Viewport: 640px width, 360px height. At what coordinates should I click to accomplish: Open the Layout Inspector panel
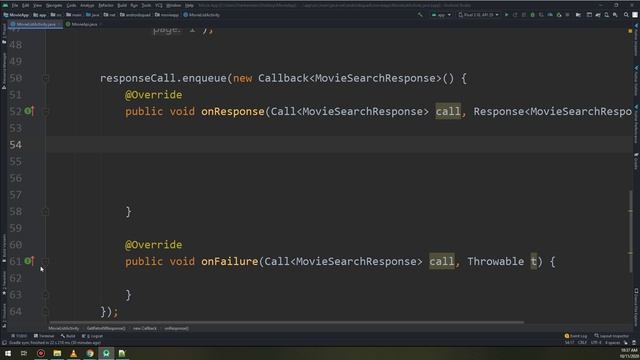(611, 336)
